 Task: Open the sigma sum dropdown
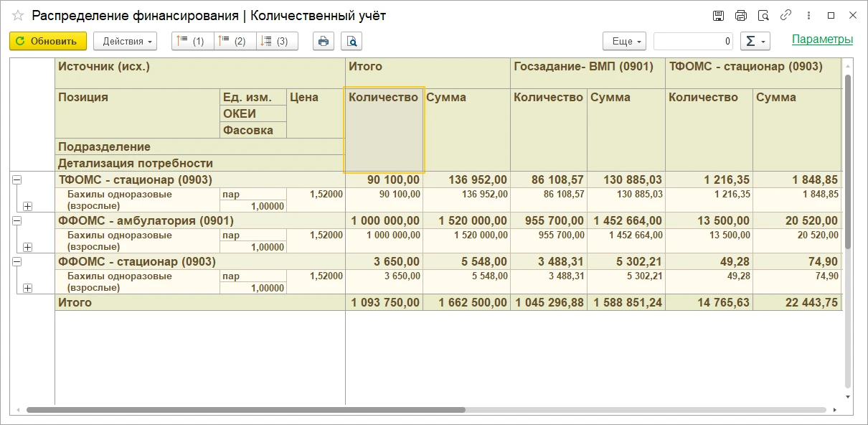pos(754,41)
